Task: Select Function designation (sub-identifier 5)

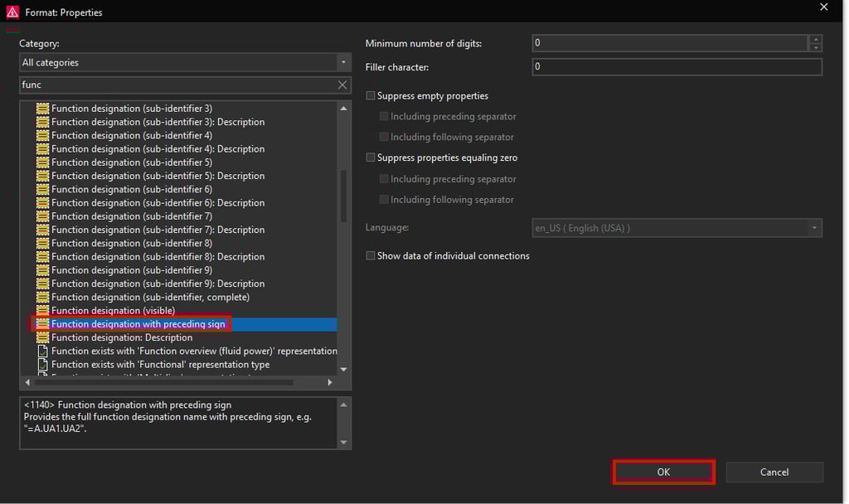Action: pos(132,162)
